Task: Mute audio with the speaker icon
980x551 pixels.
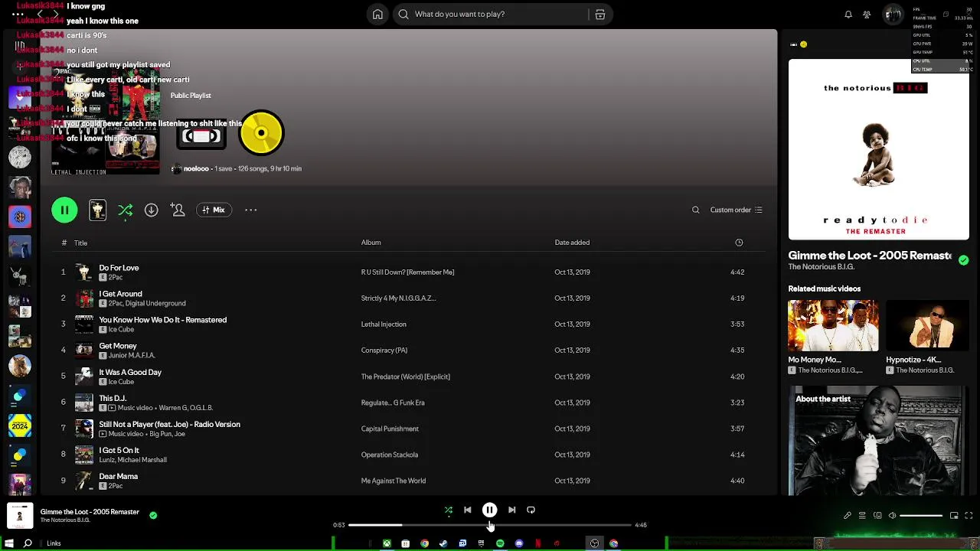Action: coord(892,516)
